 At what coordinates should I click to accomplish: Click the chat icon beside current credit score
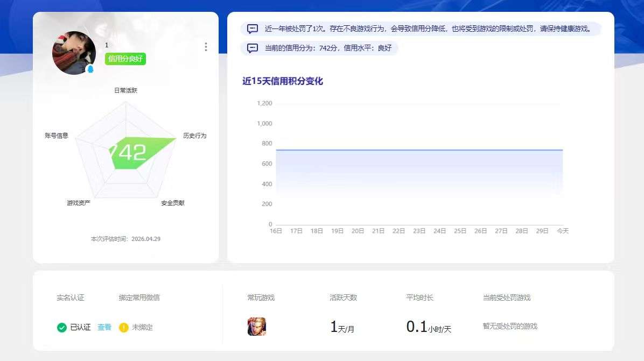[x=252, y=48]
